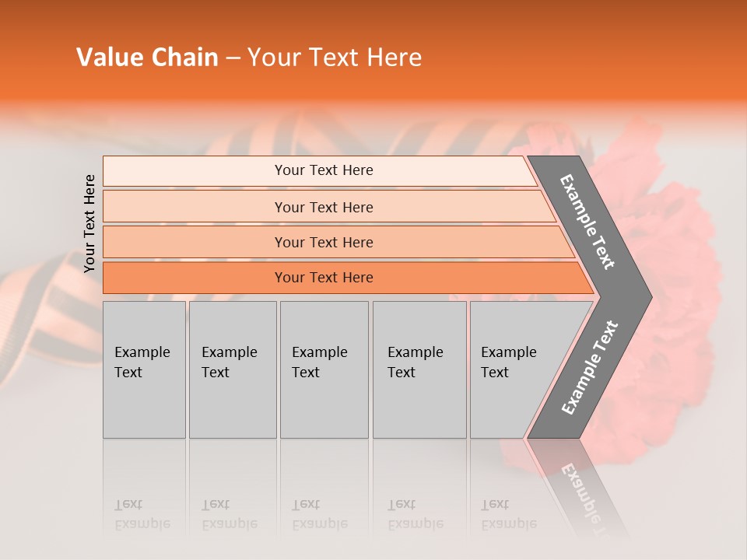Click the second "Your Text Here" bar from top
747x560 pixels.
click(324, 207)
